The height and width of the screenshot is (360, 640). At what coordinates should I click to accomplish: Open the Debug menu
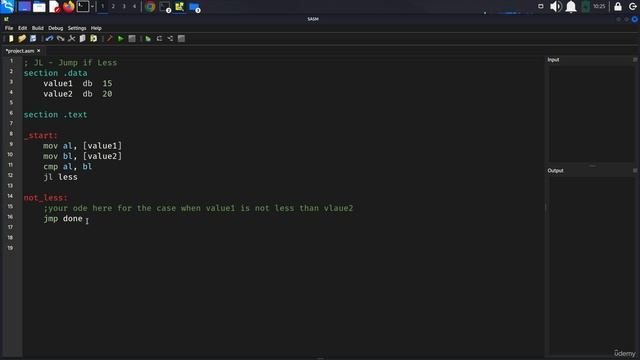pos(56,28)
